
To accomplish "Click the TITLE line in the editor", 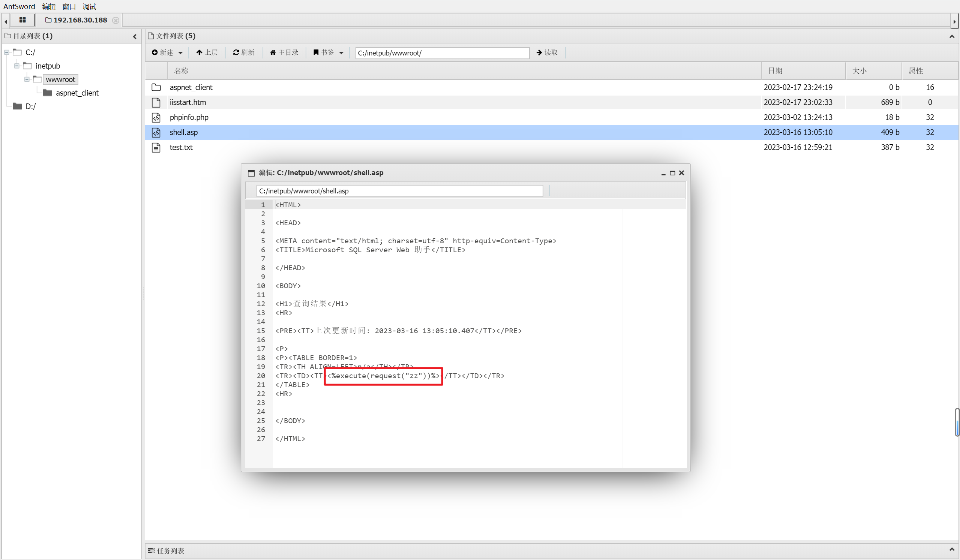I will (x=370, y=250).
